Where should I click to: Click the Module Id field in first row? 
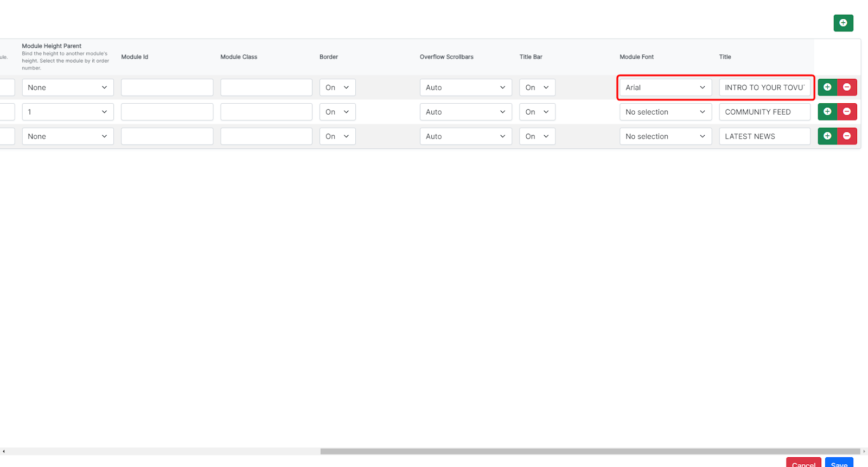(167, 87)
